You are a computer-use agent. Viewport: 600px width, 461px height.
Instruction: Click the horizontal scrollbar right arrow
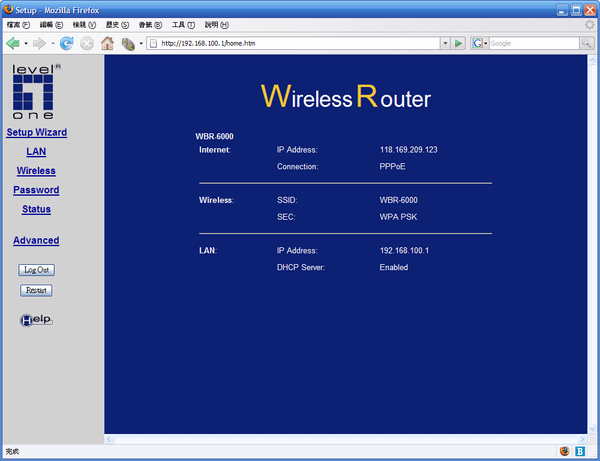click(x=582, y=439)
